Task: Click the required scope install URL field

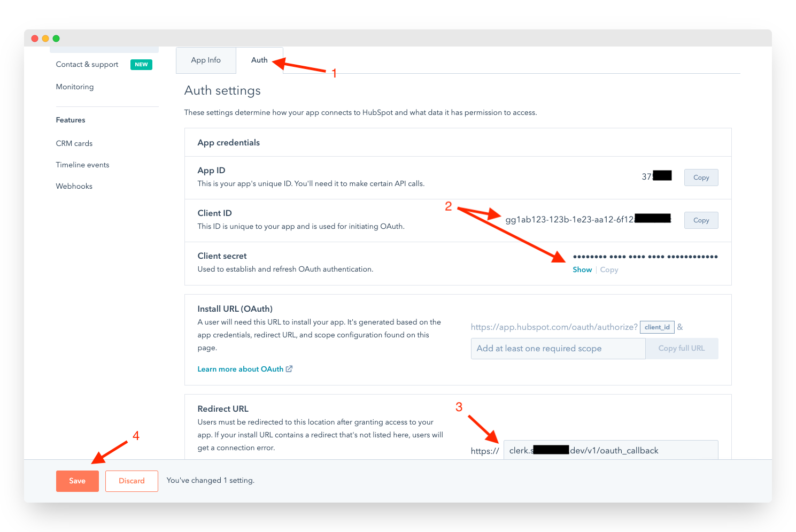Action: [558, 349]
